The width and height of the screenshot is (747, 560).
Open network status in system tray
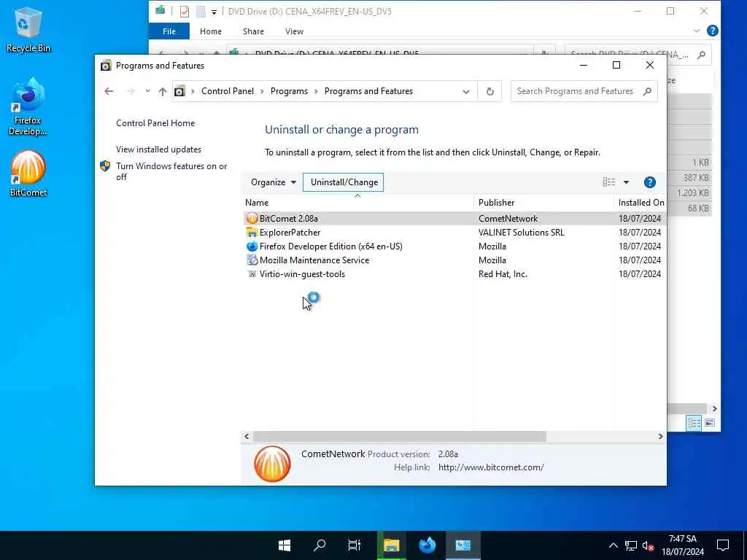631,545
